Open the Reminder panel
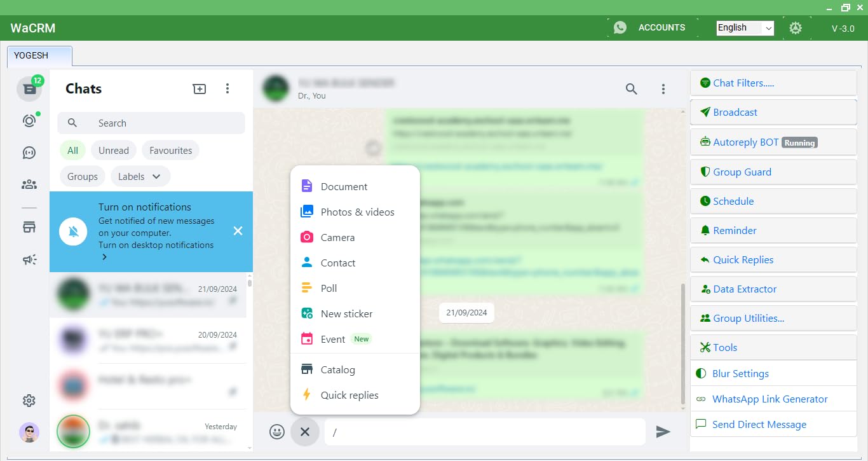This screenshot has height=461, width=868. click(773, 230)
